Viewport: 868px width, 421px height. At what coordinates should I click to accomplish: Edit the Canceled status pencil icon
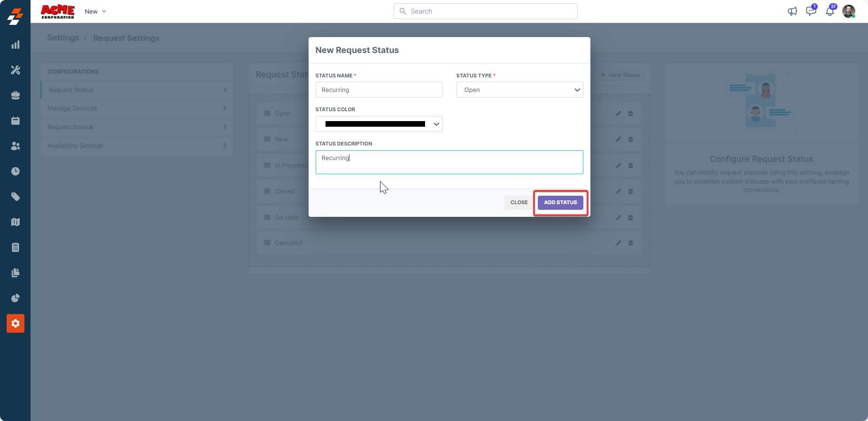619,243
